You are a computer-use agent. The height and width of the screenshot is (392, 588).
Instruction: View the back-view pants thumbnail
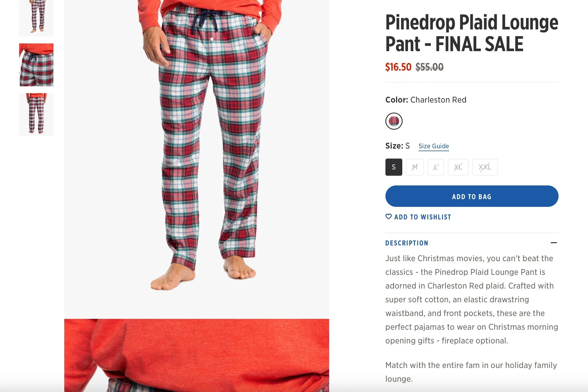coord(36,115)
